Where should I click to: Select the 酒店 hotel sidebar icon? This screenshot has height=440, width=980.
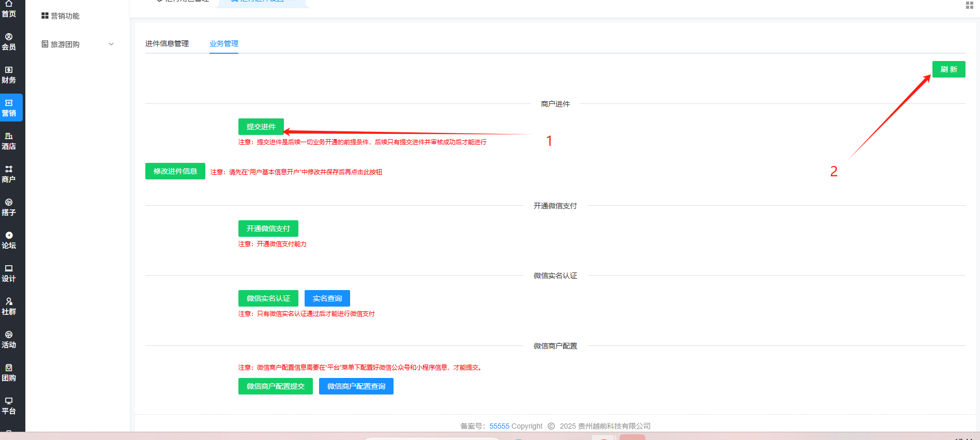(x=9, y=141)
